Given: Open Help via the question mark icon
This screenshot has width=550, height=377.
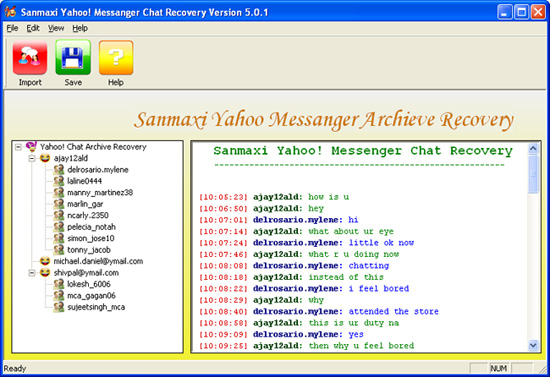Looking at the screenshot, I should click(x=116, y=57).
